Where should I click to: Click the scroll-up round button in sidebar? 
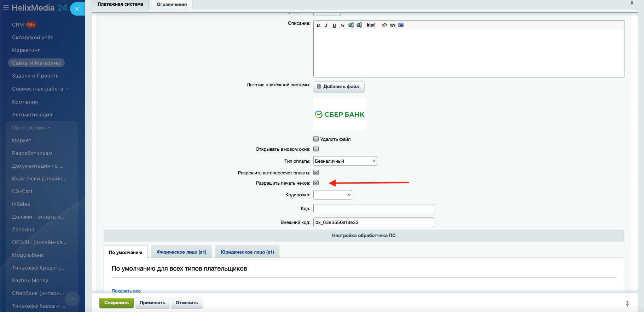click(x=72, y=299)
